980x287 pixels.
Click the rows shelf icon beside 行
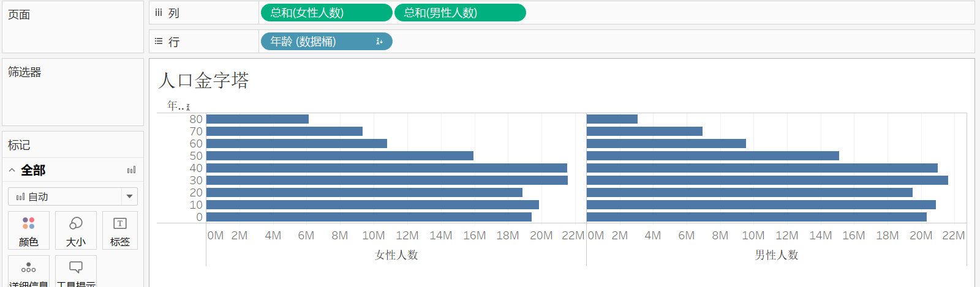tap(159, 41)
